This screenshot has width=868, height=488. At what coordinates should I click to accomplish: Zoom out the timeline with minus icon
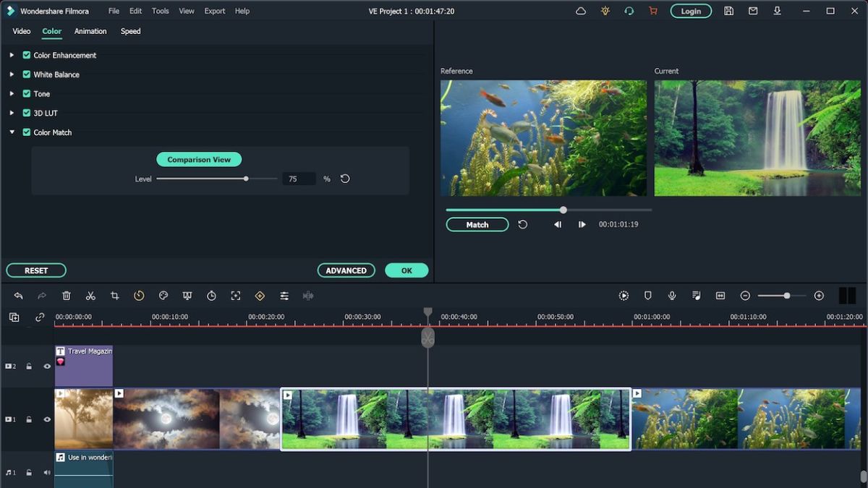(745, 296)
